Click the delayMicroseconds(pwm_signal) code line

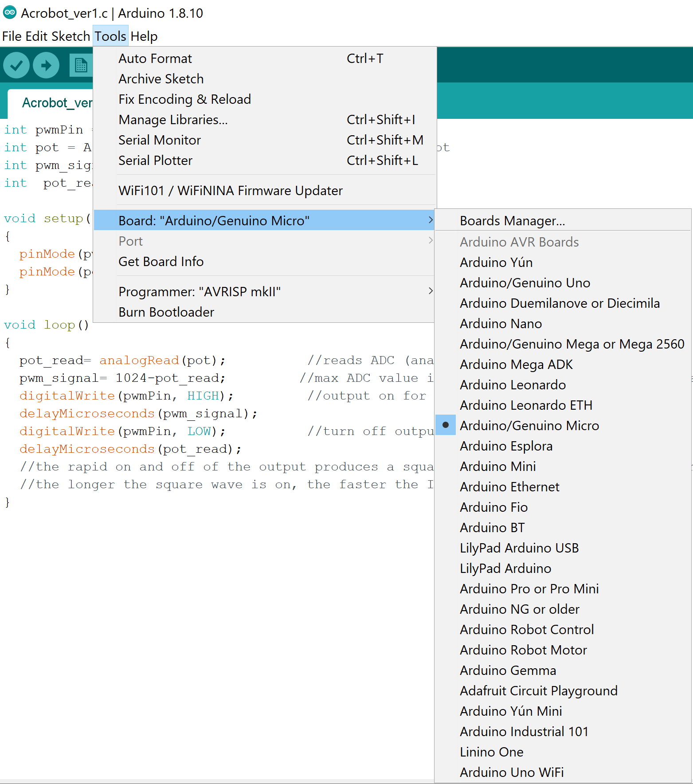coord(138,413)
